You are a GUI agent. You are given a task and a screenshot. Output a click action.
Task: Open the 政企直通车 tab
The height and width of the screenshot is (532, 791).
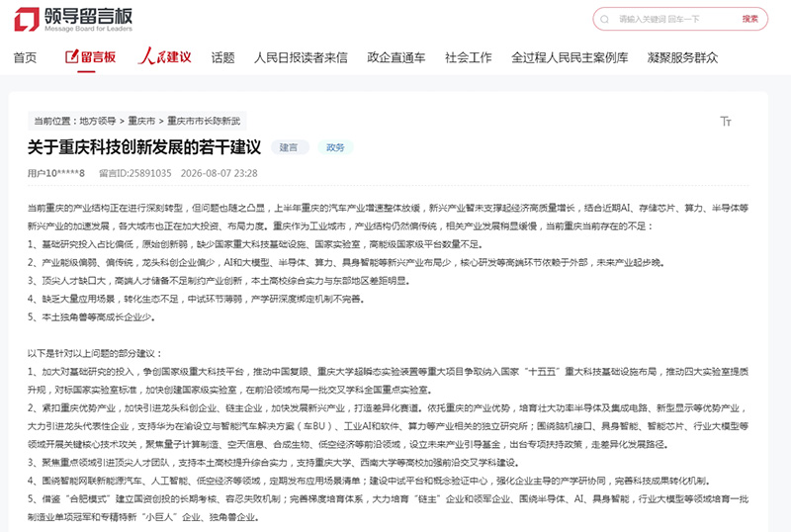coord(396,57)
